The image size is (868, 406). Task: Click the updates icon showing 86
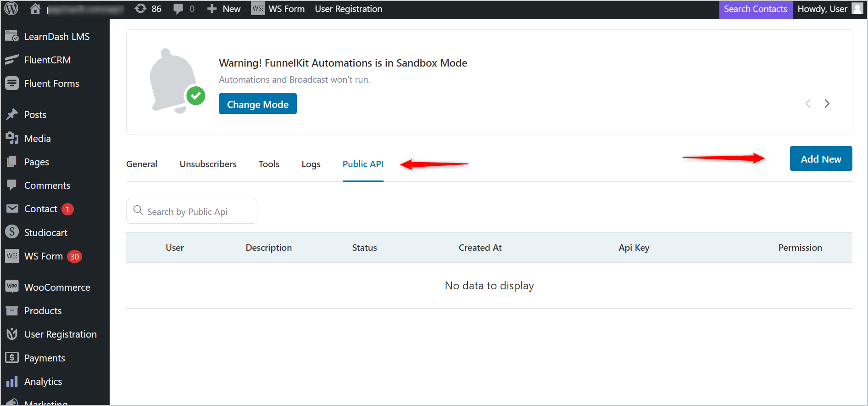coord(140,9)
